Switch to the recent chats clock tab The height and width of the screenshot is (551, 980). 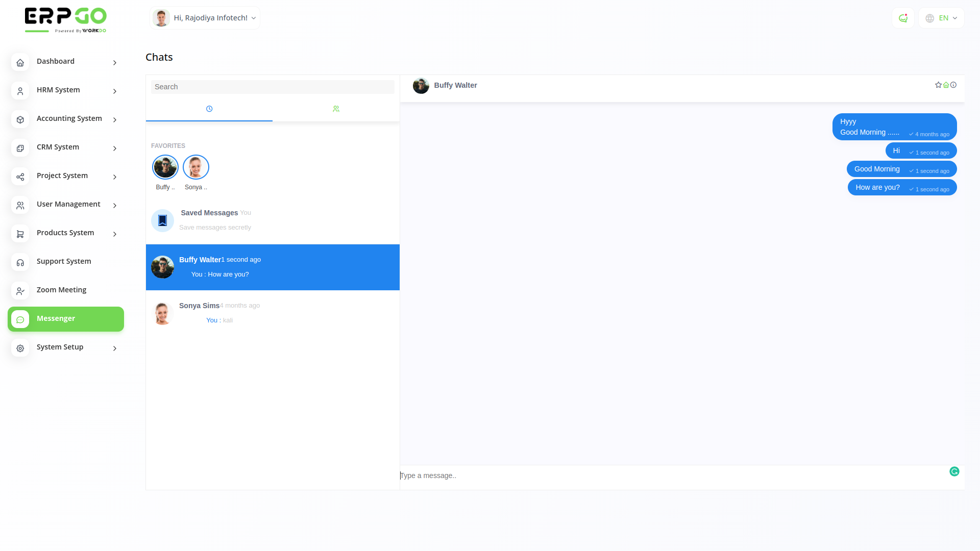(209, 109)
